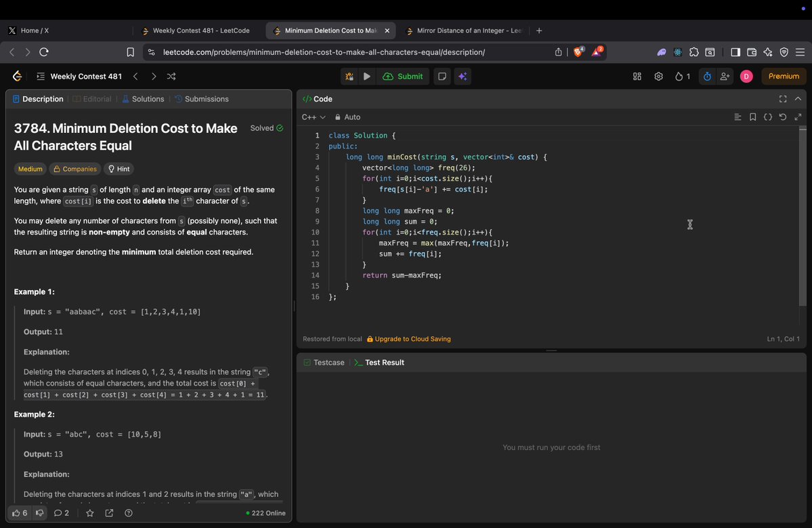Switch to Weekly Contest 481 tab

(x=200, y=31)
